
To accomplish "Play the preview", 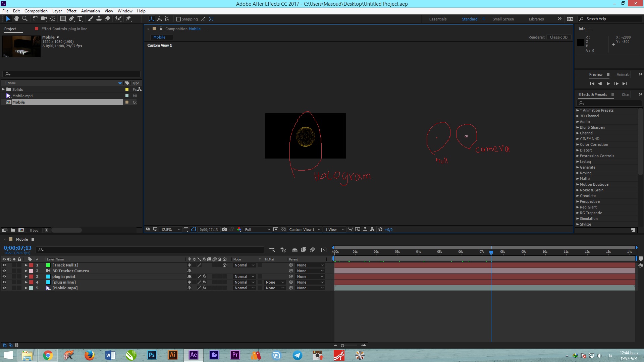I will 608,84.
